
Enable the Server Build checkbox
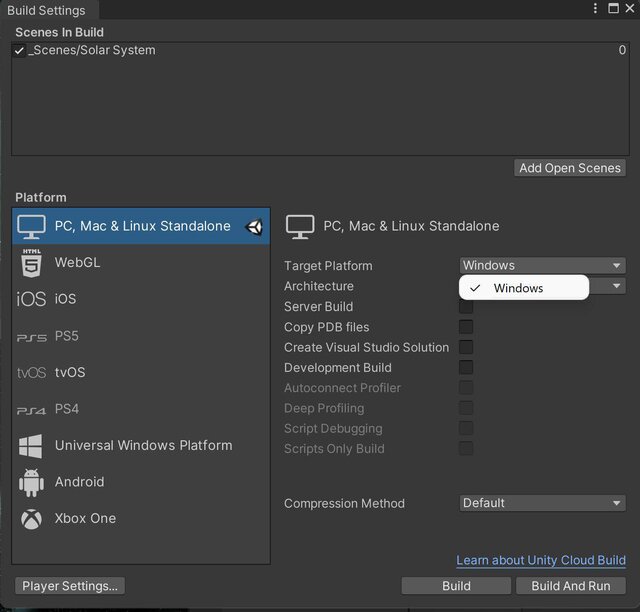coord(466,307)
